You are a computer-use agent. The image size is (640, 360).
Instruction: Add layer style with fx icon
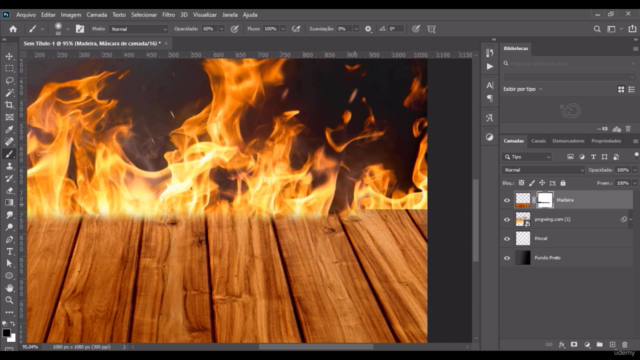(562, 345)
